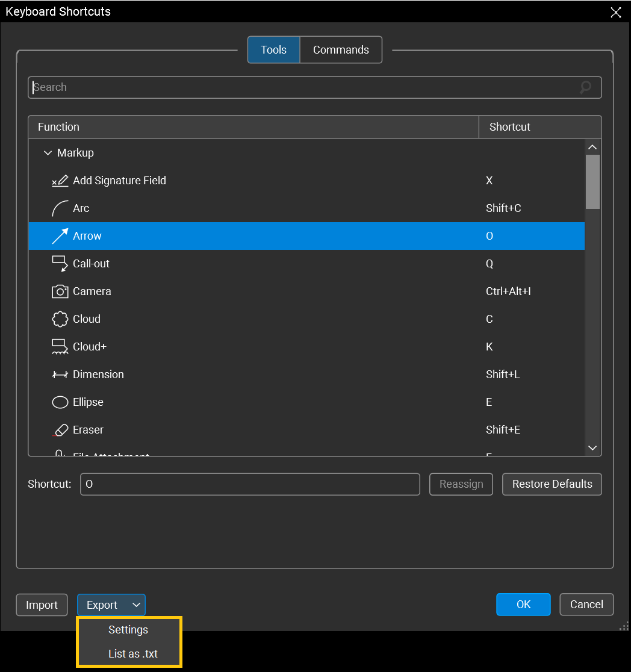
Task: Open the Export dropdown menu
Action: tap(111, 605)
